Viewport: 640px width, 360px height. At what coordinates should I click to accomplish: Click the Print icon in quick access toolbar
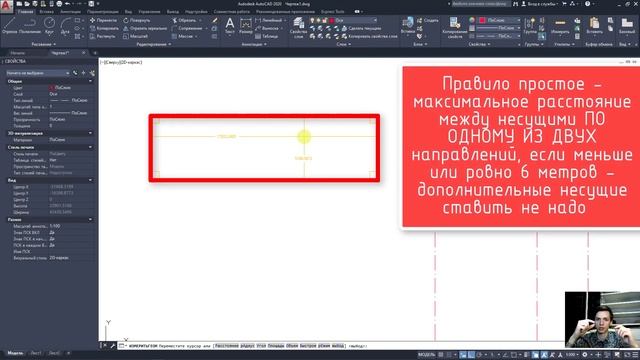59,4
